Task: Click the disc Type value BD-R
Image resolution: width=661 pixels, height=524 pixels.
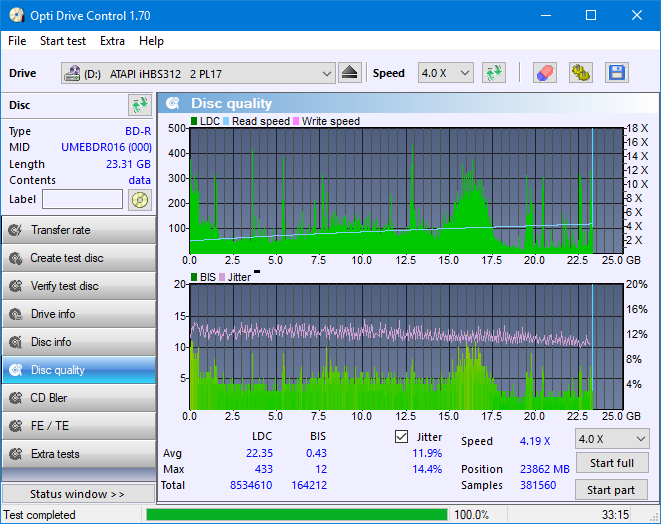Action: [138, 131]
